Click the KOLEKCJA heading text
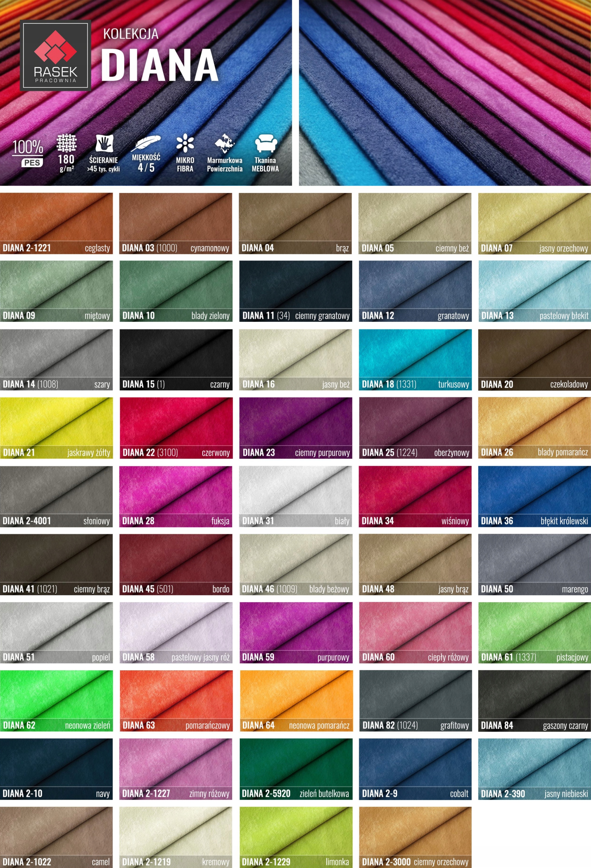The width and height of the screenshot is (591, 868). (131, 34)
